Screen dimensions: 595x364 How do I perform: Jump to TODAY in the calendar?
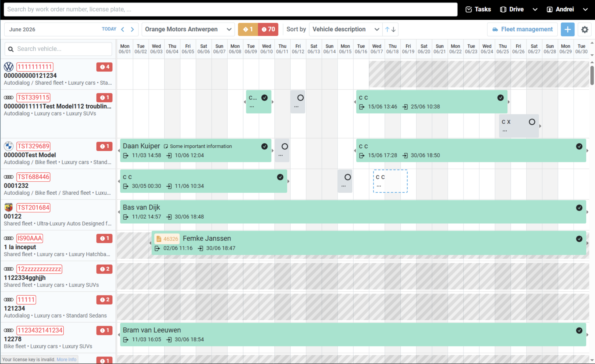109,29
